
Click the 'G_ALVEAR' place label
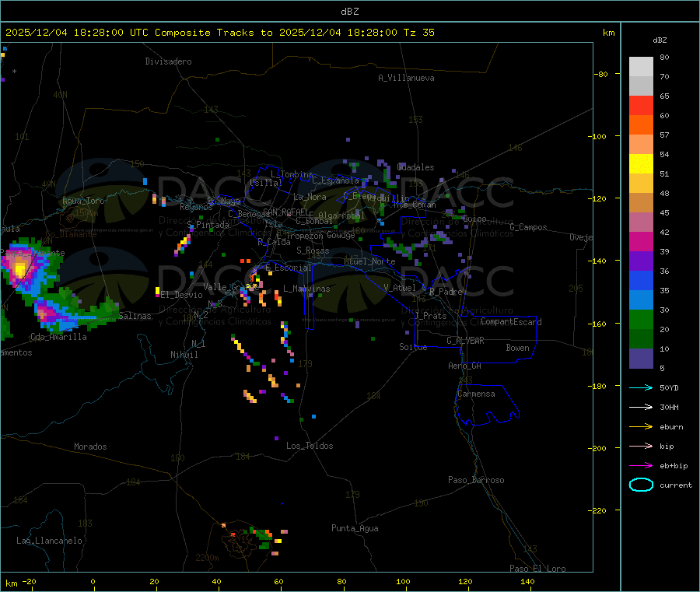coord(465,341)
